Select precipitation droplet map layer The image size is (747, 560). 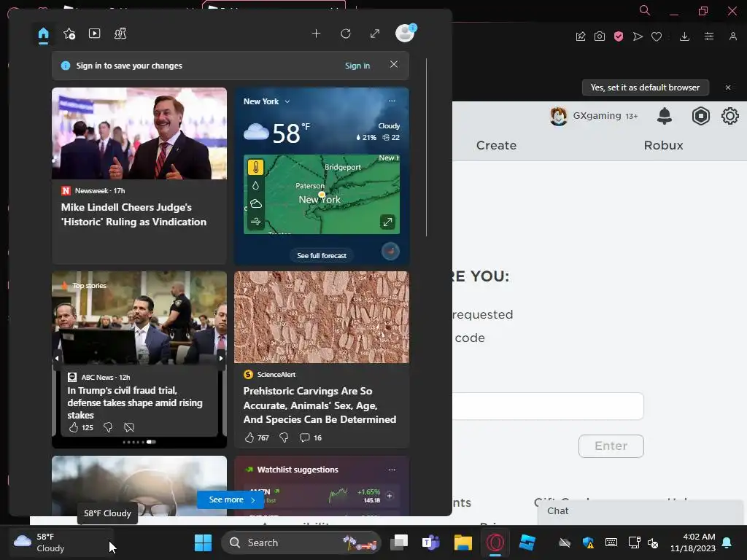coord(256,186)
